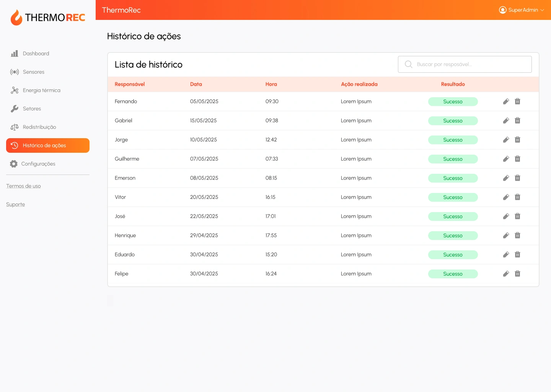Select Redistribuição in sidebar
The height and width of the screenshot is (392, 551).
(39, 127)
